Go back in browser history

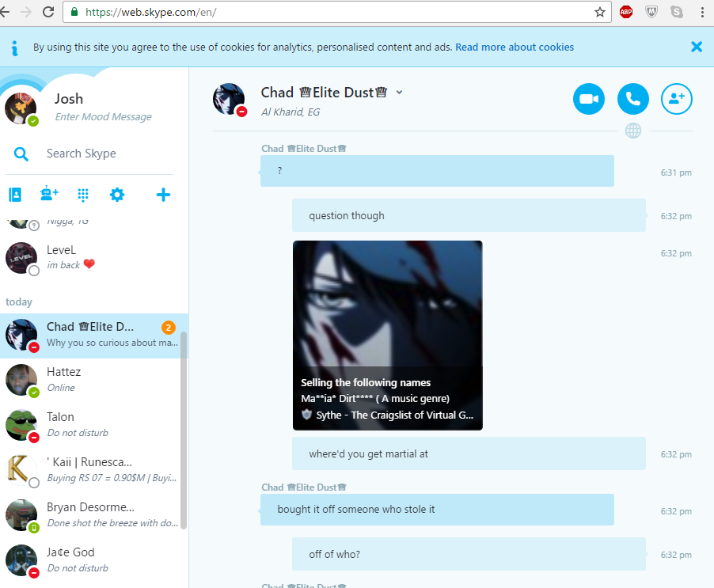5,12
